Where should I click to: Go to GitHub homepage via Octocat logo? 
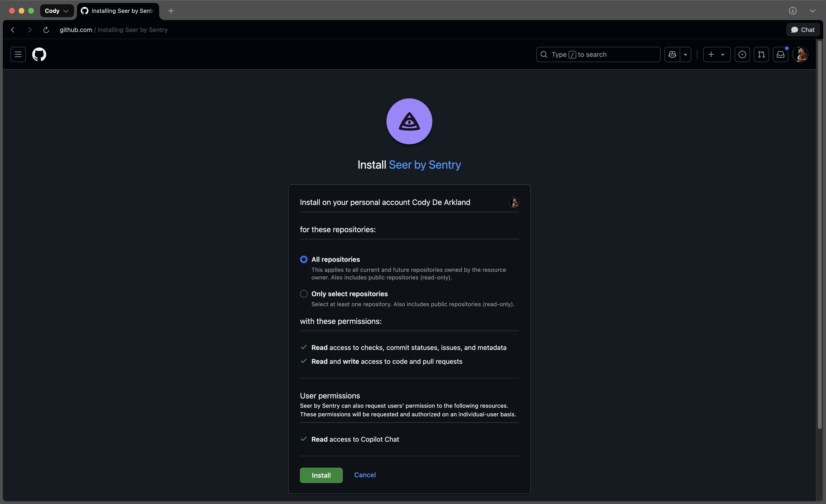coord(39,54)
